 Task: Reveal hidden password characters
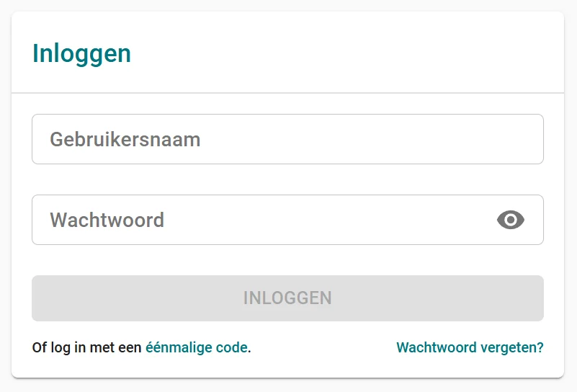point(511,220)
